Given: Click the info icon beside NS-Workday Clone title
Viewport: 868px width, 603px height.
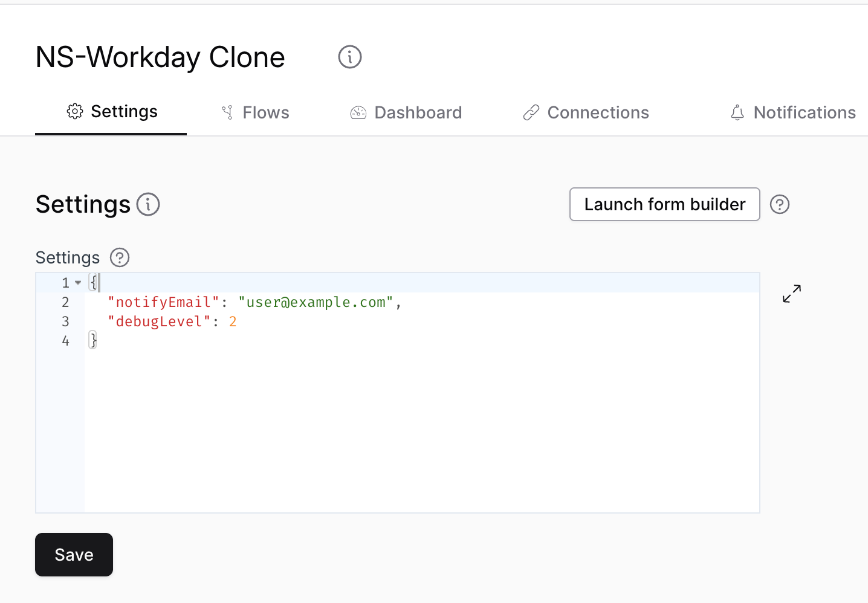Looking at the screenshot, I should click(x=349, y=57).
